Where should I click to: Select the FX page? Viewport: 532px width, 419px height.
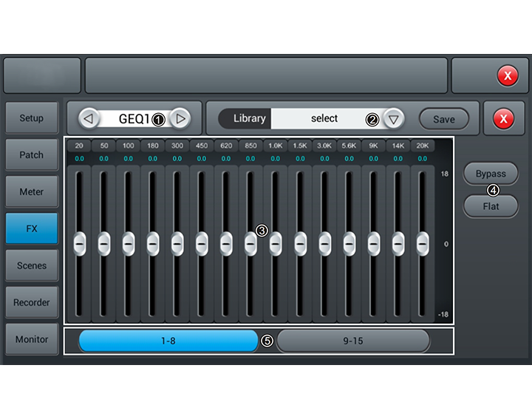coord(32,229)
